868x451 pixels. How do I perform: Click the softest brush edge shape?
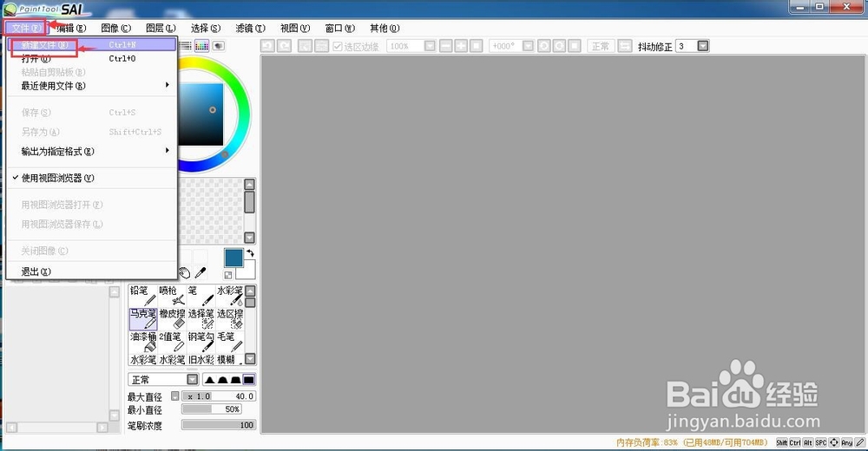coord(209,380)
